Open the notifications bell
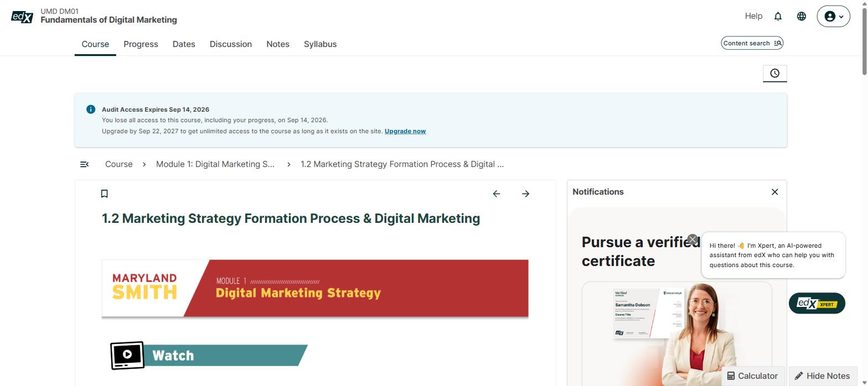This screenshot has width=868, height=386. point(778,16)
